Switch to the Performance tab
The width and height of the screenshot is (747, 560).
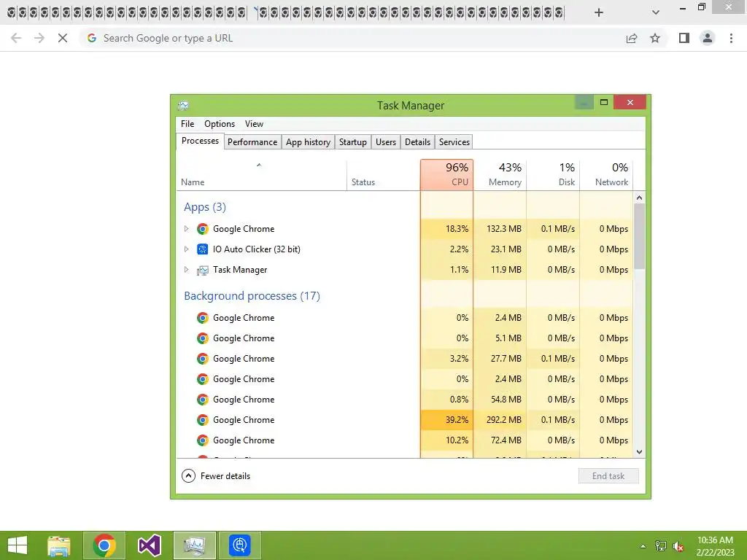pos(252,142)
